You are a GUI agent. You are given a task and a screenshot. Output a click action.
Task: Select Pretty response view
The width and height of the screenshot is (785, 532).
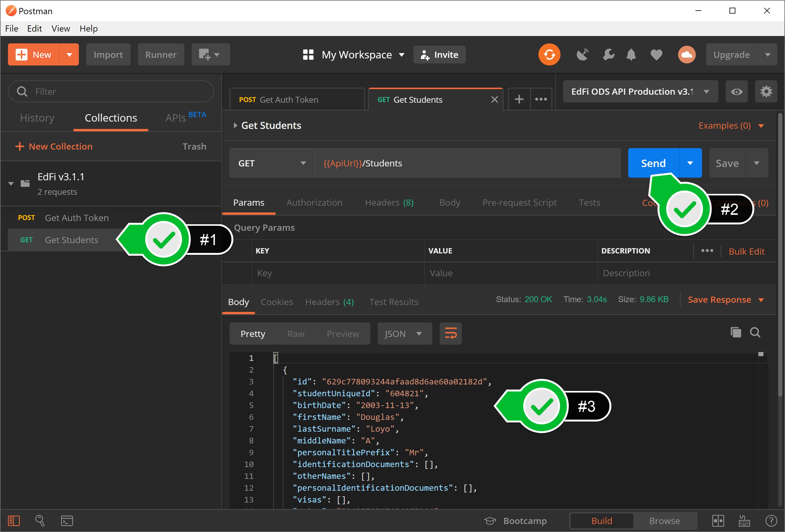(x=253, y=333)
